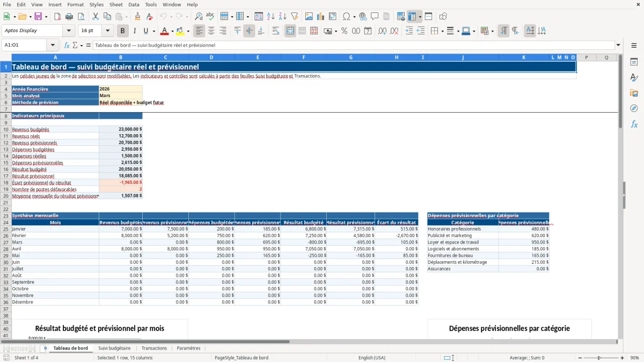Image resolution: width=644 pixels, height=362 pixels.
Task: Click the Draw Functions shapes icon
Action: point(443,17)
